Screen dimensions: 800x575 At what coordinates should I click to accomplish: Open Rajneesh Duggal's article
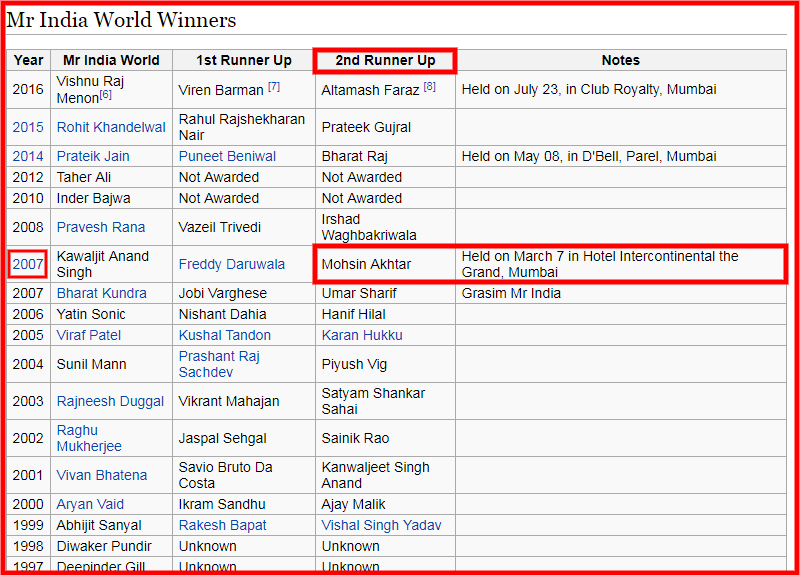point(110,402)
